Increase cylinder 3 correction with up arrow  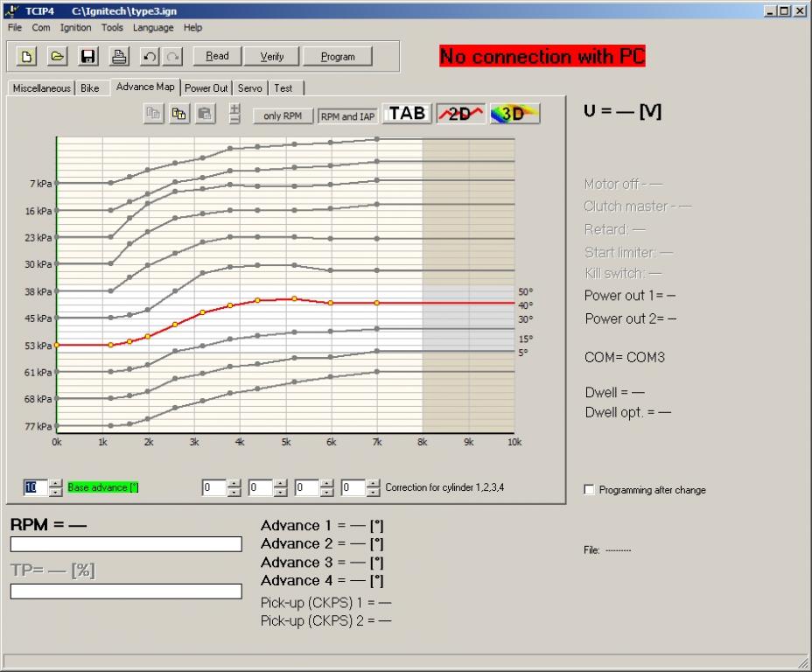point(326,483)
